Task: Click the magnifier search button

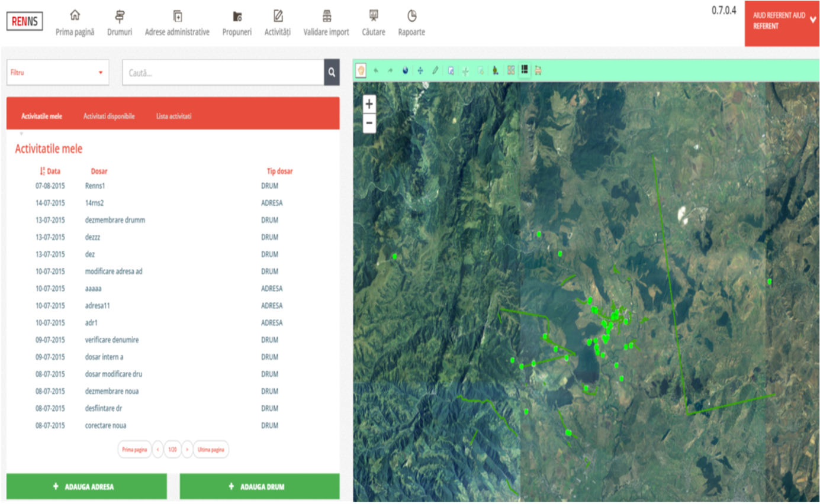Action: tap(332, 73)
